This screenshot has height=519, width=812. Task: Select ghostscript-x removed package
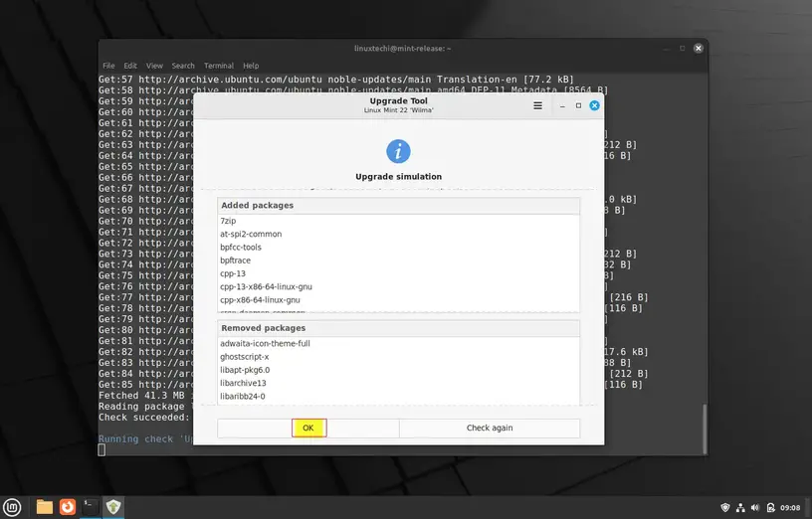click(x=398, y=357)
